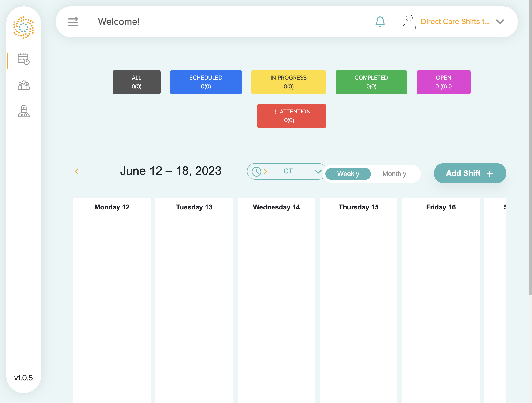Go to previous week arrow

[77, 171]
